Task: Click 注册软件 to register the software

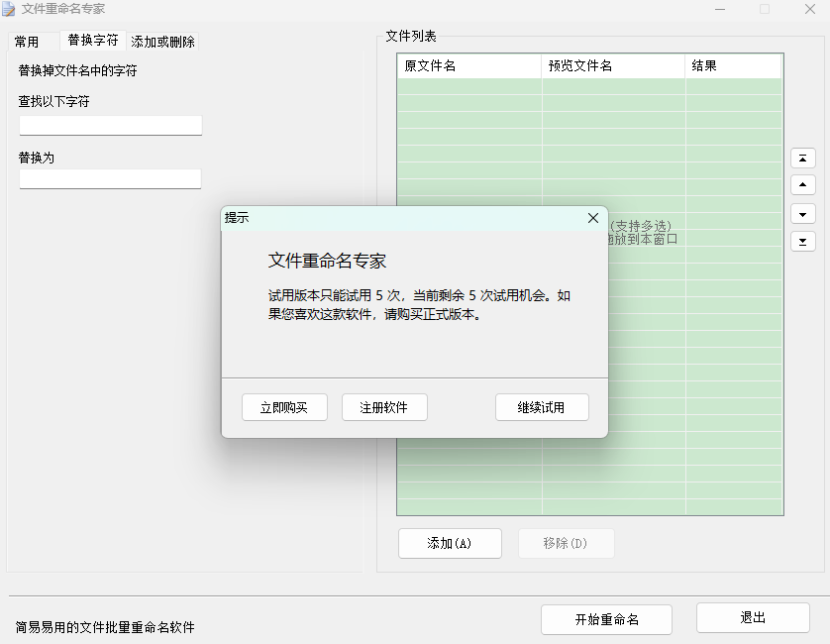Action: tap(383, 406)
